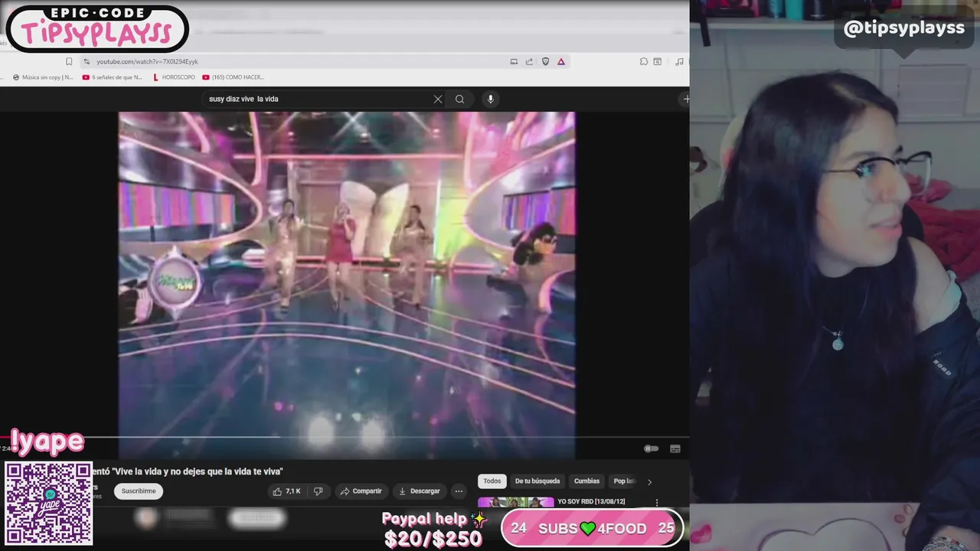Show more chips with the right chevron
The image size is (980, 551).
(x=649, y=482)
